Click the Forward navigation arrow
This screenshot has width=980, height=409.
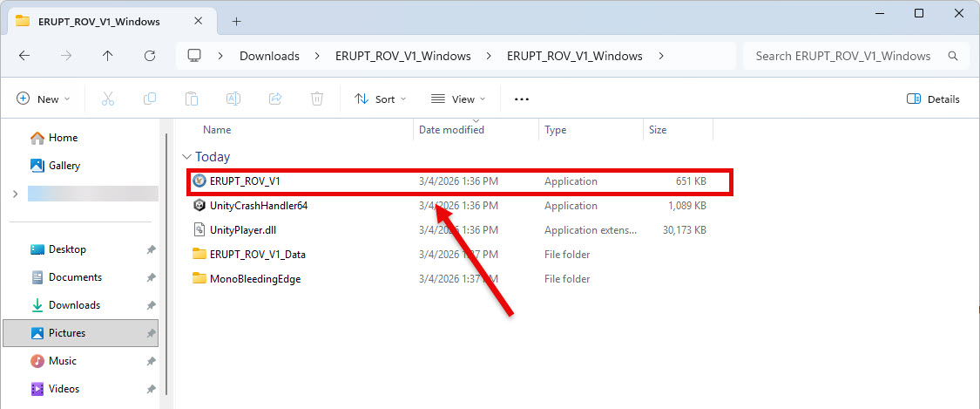click(x=66, y=56)
